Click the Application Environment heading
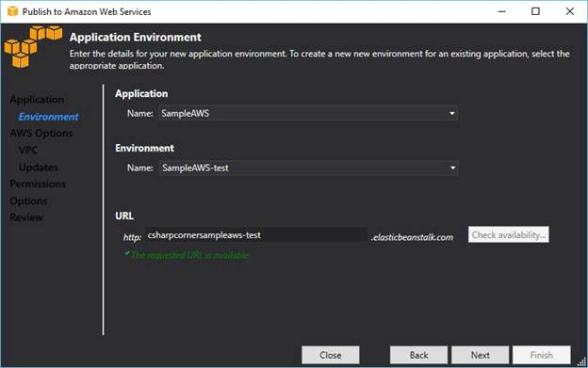 click(x=136, y=37)
